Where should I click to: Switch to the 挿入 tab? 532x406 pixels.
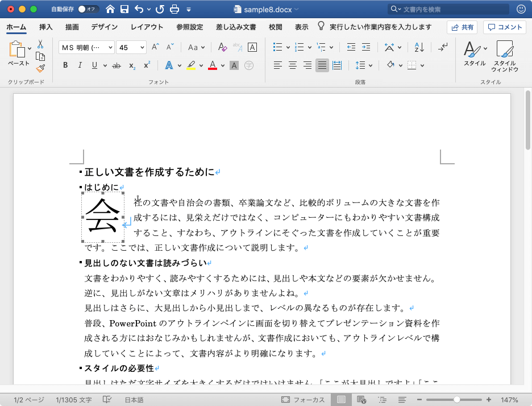tap(46, 27)
